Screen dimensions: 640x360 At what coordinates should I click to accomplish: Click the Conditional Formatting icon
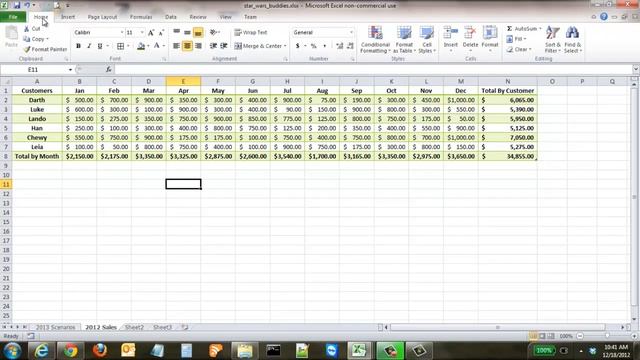pos(375,33)
